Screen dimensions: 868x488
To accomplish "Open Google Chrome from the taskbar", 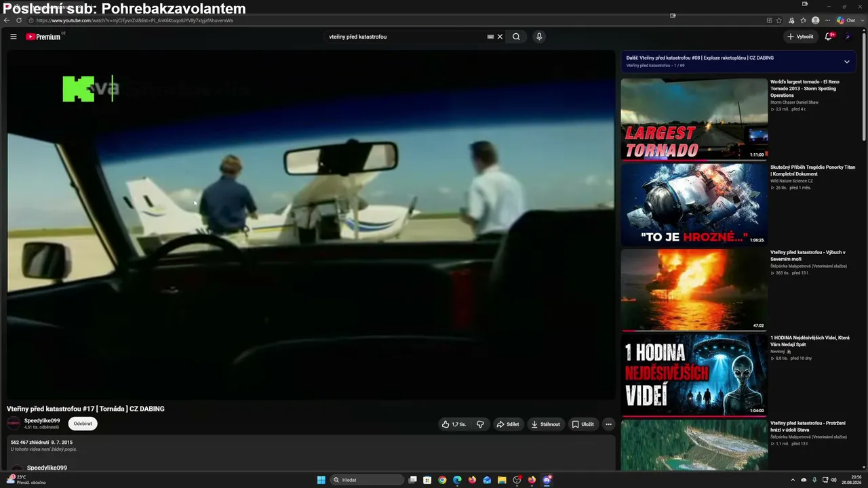I will 442,480.
